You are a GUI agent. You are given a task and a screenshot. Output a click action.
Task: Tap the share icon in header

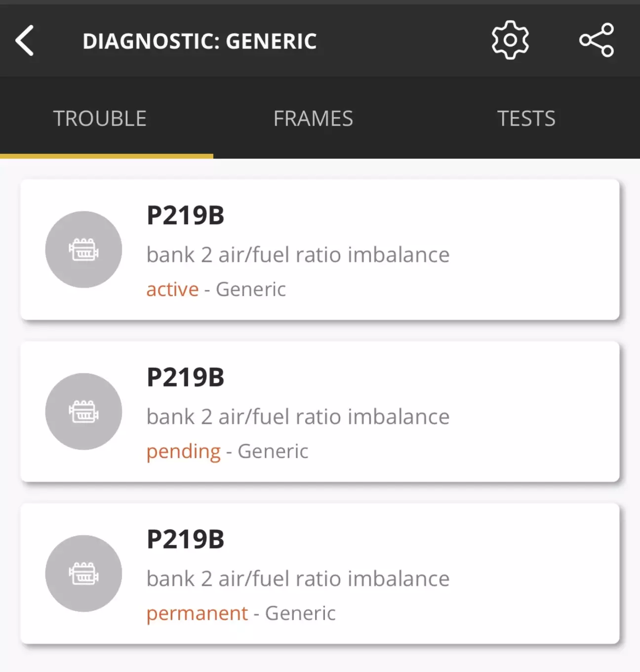(597, 40)
